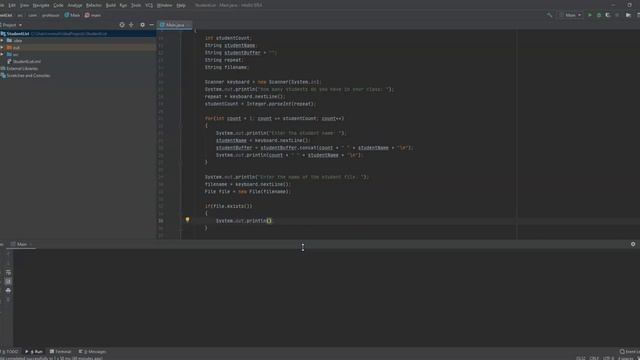Click the Debug bug icon
The height and width of the screenshot is (360, 640).
coord(599,15)
